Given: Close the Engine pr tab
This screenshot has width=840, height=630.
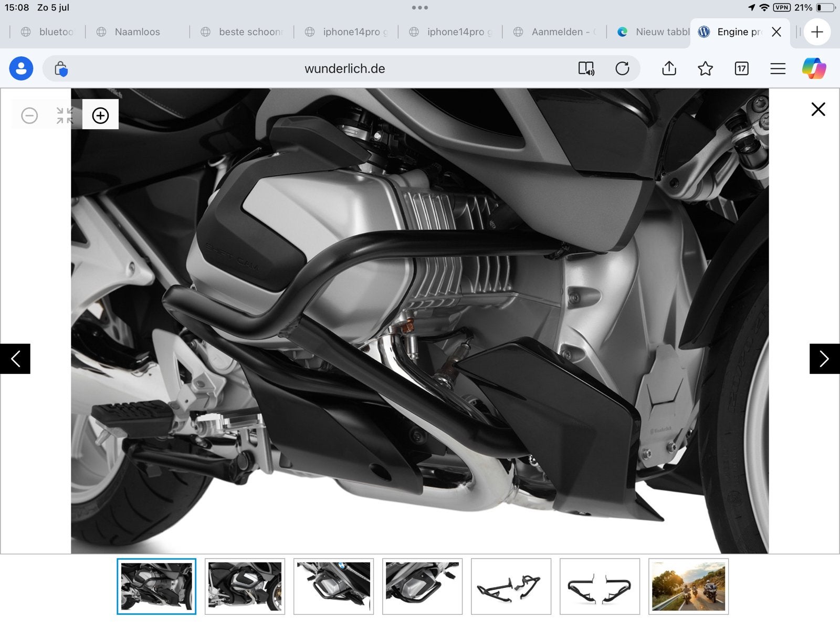Looking at the screenshot, I should 776,32.
